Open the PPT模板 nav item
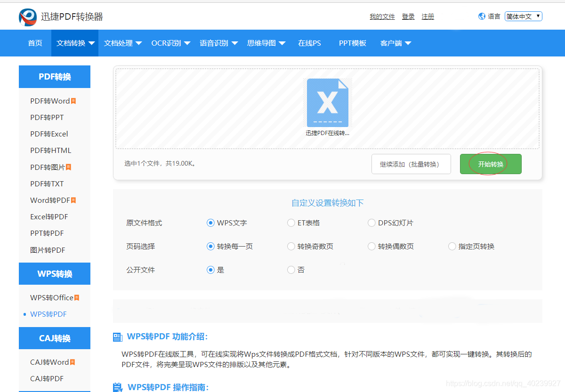565x392 pixels. pyautogui.click(x=353, y=43)
